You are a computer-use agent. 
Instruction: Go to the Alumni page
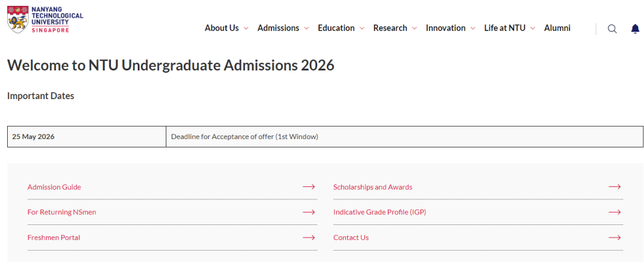click(x=558, y=28)
